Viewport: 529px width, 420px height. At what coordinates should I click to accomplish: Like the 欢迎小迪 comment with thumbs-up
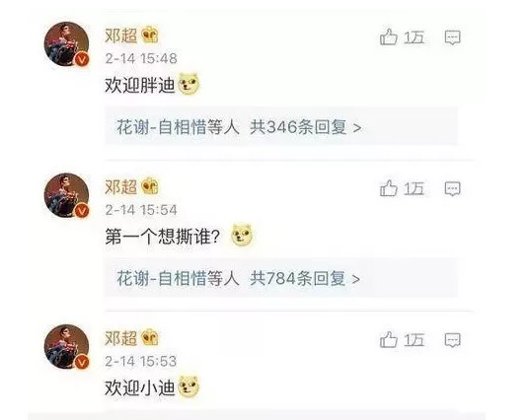[389, 339]
